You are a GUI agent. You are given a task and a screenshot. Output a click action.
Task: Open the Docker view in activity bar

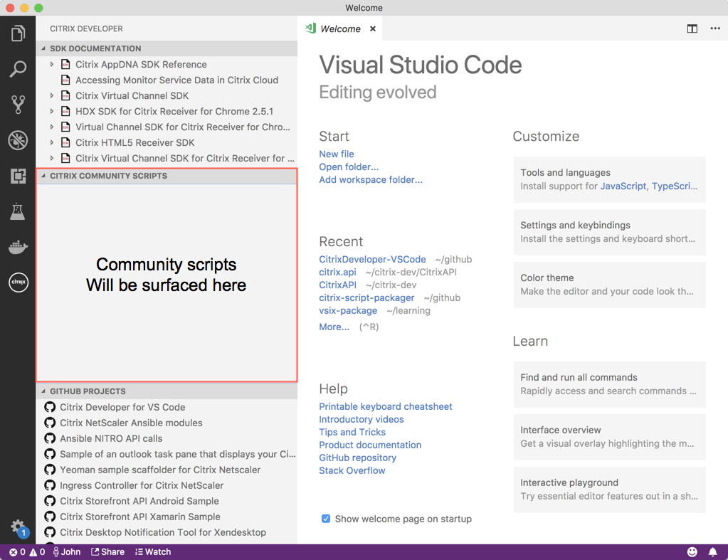(x=18, y=247)
